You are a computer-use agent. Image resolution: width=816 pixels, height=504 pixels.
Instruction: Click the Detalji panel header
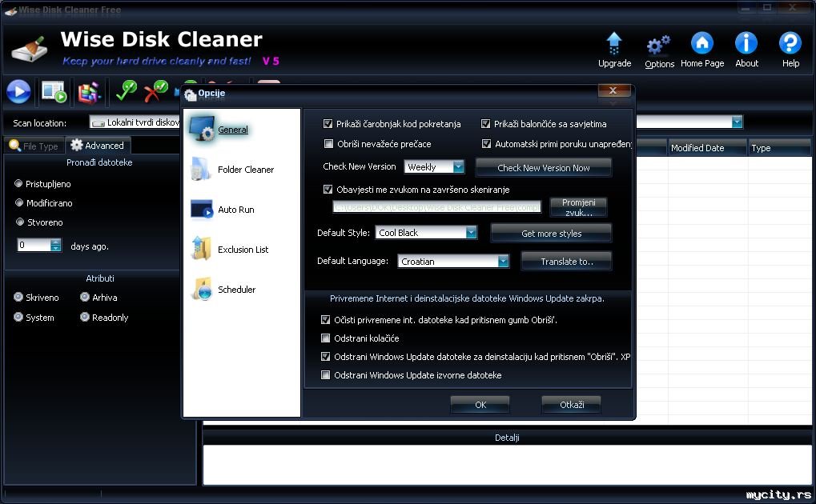(x=507, y=438)
